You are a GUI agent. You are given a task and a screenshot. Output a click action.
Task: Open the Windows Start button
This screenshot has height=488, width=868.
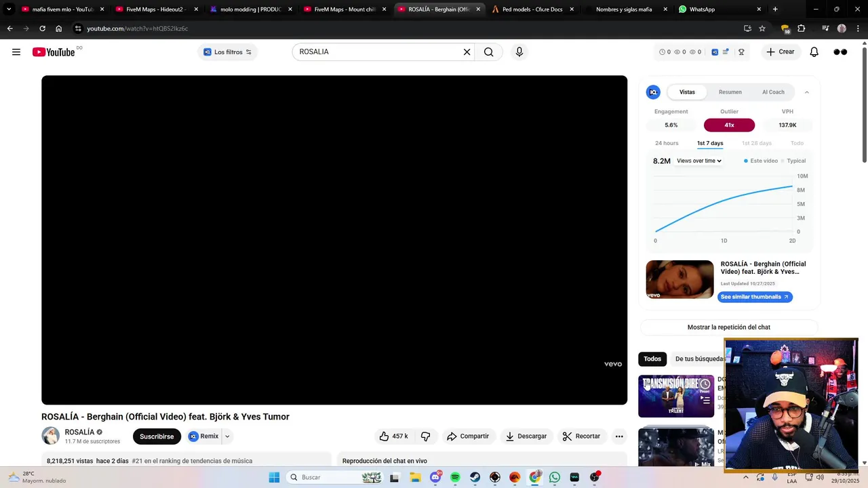tap(274, 477)
